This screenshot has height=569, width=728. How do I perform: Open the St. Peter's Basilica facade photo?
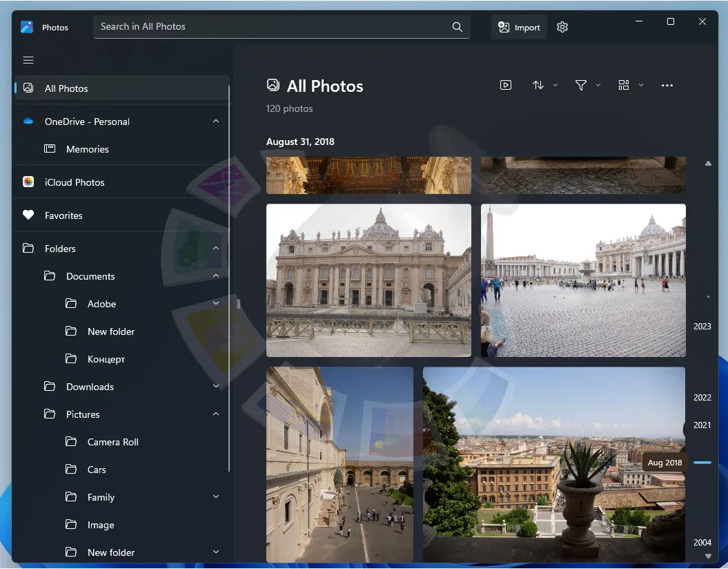(x=368, y=280)
